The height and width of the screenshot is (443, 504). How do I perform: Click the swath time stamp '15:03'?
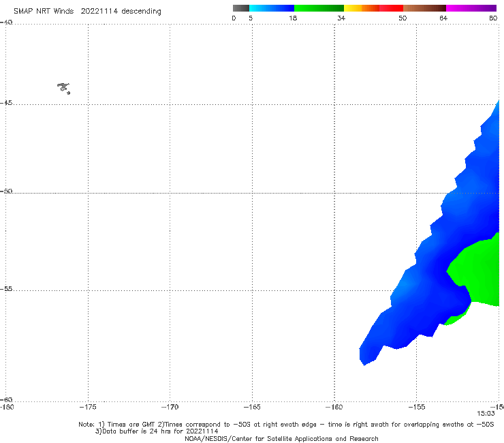pyautogui.click(x=486, y=414)
